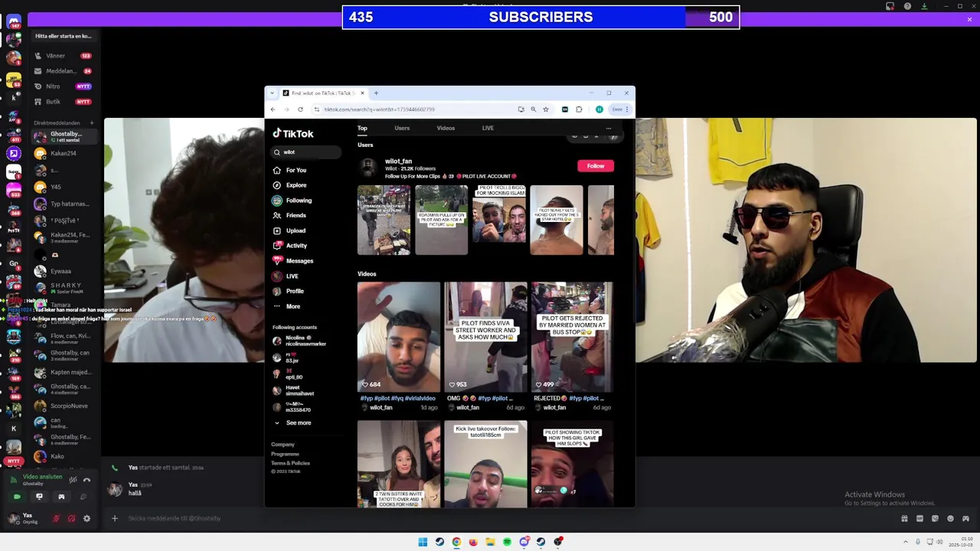Open Chrome extensions puzzle icon
The height and width of the screenshot is (551, 980).
(x=580, y=109)
